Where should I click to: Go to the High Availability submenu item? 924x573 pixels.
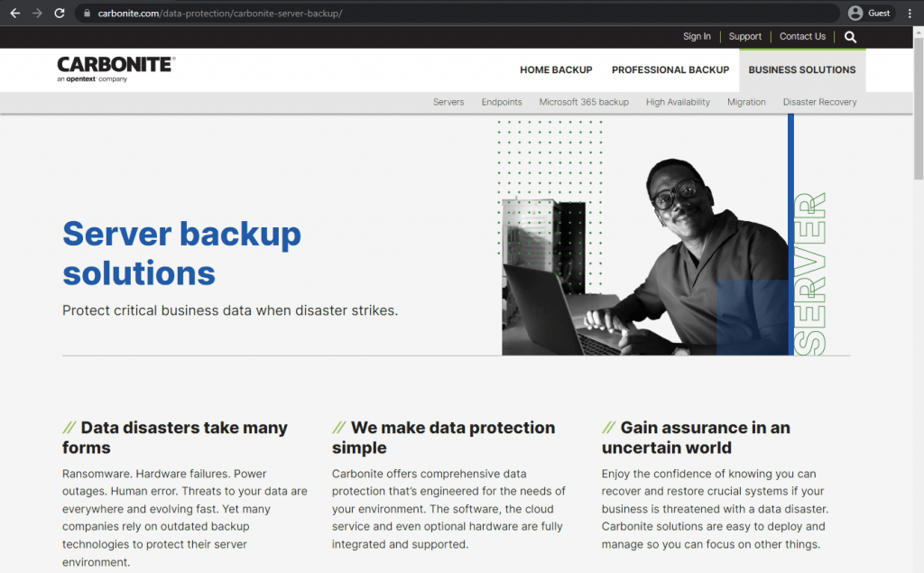(678, 102)
